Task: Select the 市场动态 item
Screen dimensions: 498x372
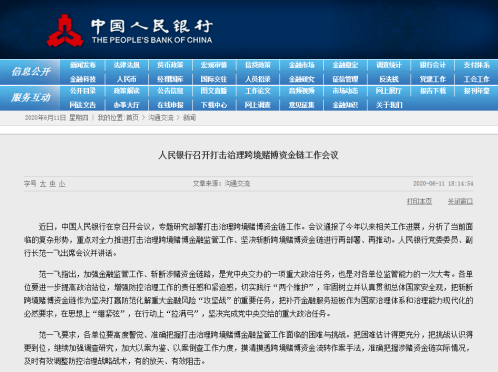Action: 345,91
